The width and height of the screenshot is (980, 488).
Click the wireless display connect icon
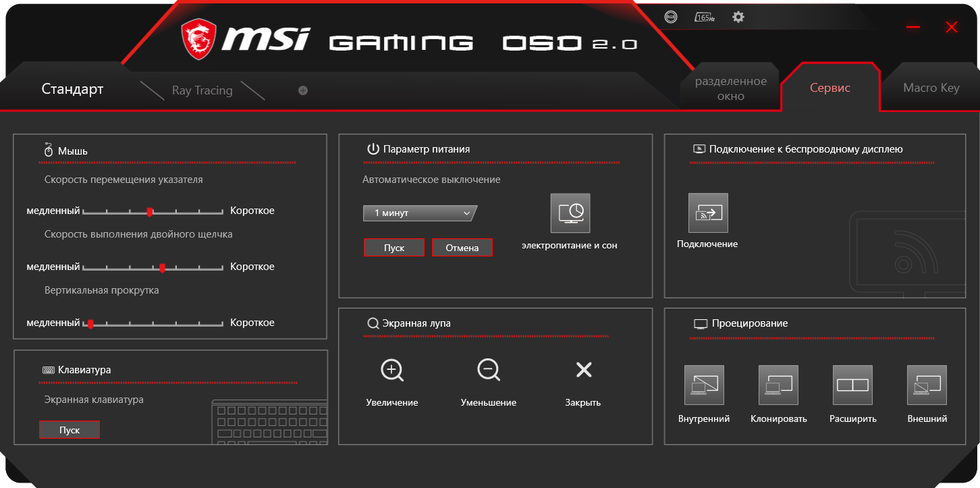(708, 213)
